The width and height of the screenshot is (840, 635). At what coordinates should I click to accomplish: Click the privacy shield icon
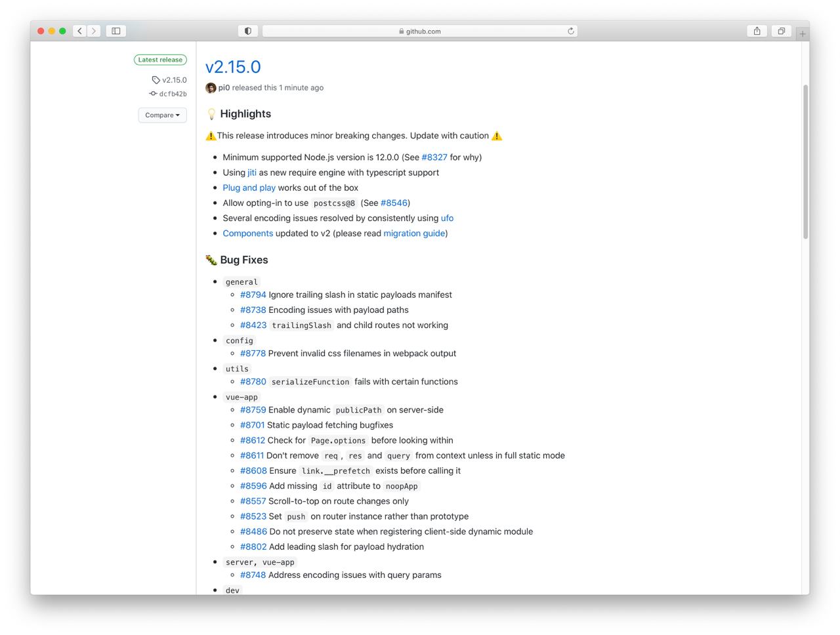247,31
